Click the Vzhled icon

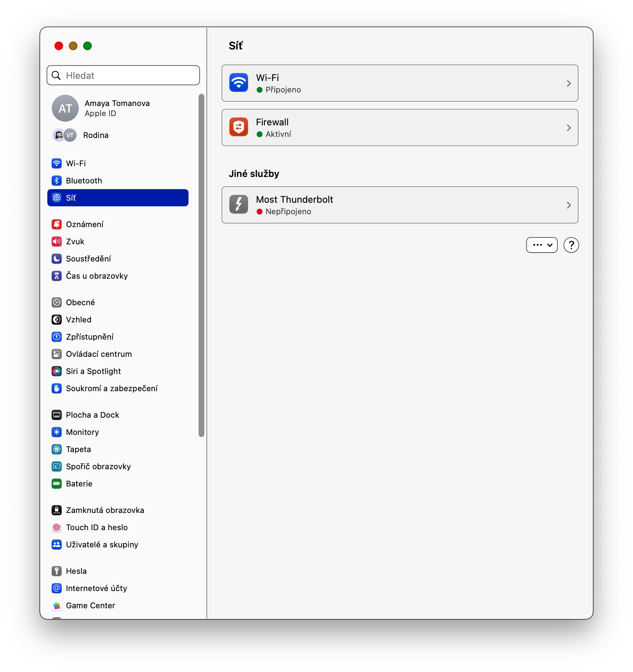point(57,320)
